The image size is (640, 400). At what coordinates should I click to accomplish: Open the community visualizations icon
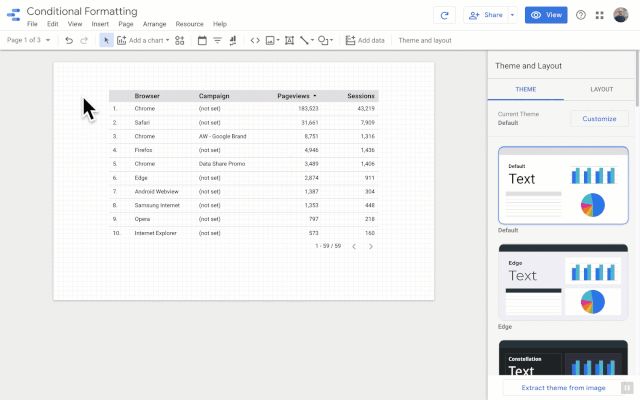pos(180,40)
